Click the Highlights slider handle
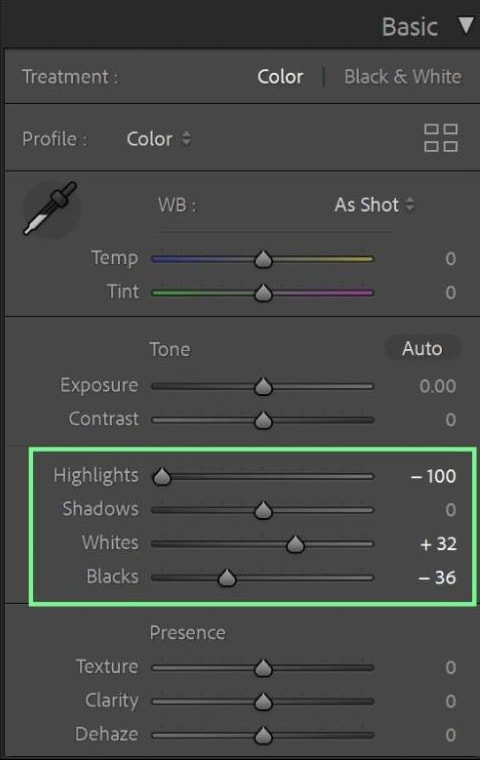 point(162,477)
